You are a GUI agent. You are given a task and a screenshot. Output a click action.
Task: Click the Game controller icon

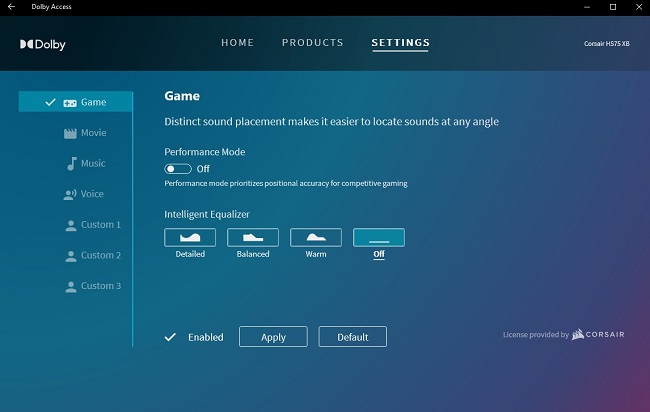pyautogui.click(x=70, y=103)
